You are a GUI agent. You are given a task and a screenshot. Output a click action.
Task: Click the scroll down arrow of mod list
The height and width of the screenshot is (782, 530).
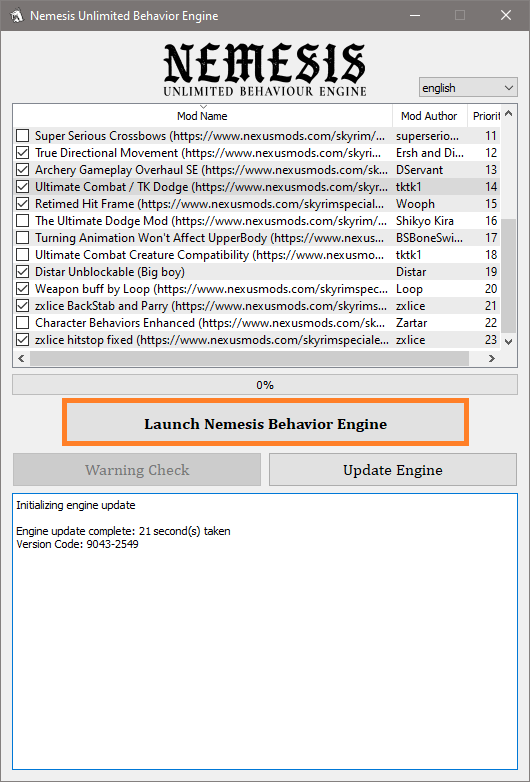(x=508, y=342)
